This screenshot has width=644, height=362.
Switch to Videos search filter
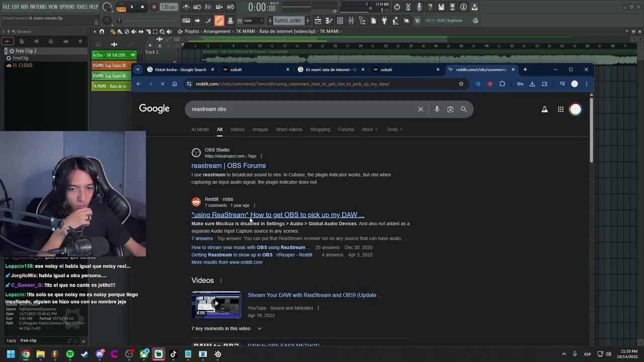point(237,129)
